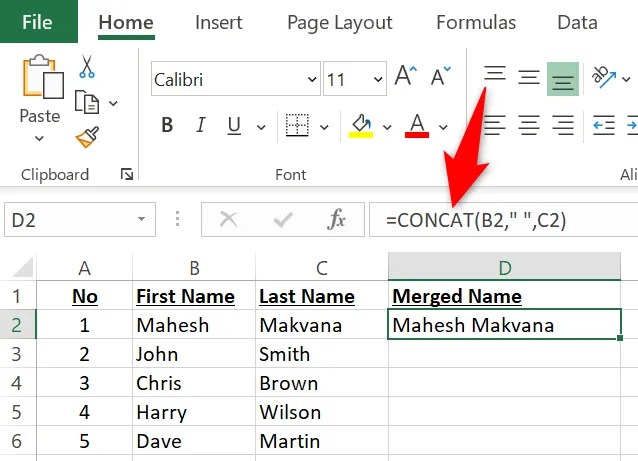Expand the underline style arrow
638x461 pixels.
(x=261, y=127)
